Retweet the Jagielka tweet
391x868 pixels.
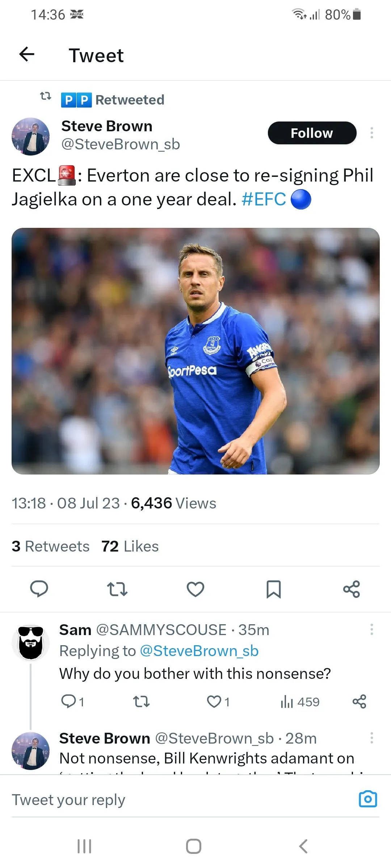[x=117, y=589]
